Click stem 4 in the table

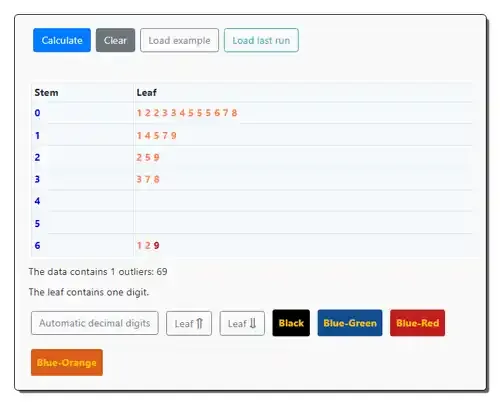pyautogui.click(x=37, y=201)
